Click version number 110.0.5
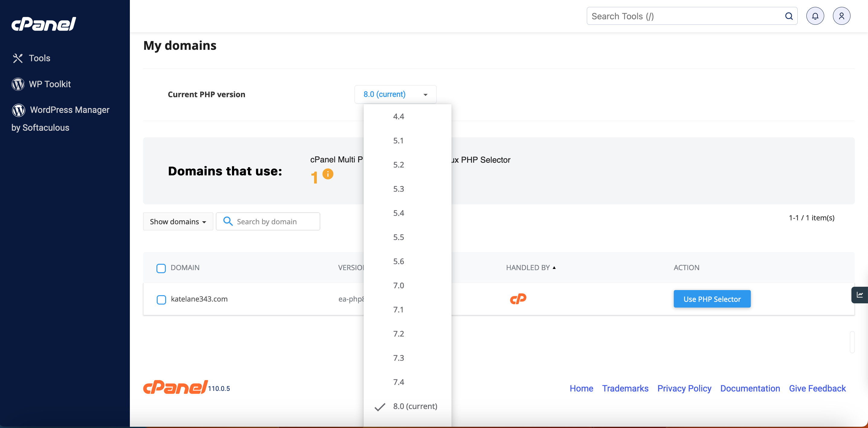This screenshot has height=428, width=868. pos(219,388)
